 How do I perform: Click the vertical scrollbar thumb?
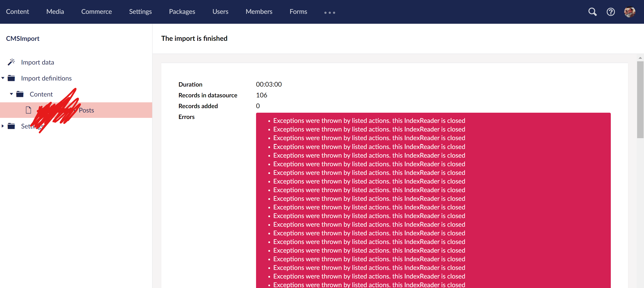[x=640, y=100]
